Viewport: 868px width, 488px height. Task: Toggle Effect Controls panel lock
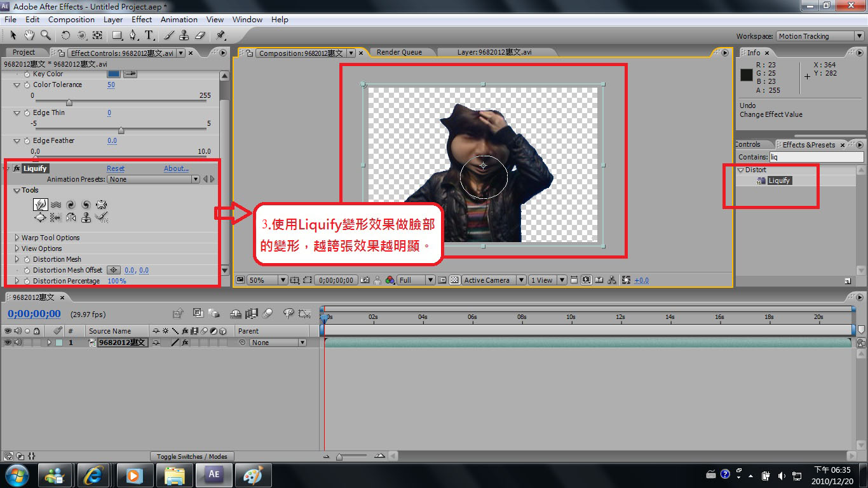(62, 53)
